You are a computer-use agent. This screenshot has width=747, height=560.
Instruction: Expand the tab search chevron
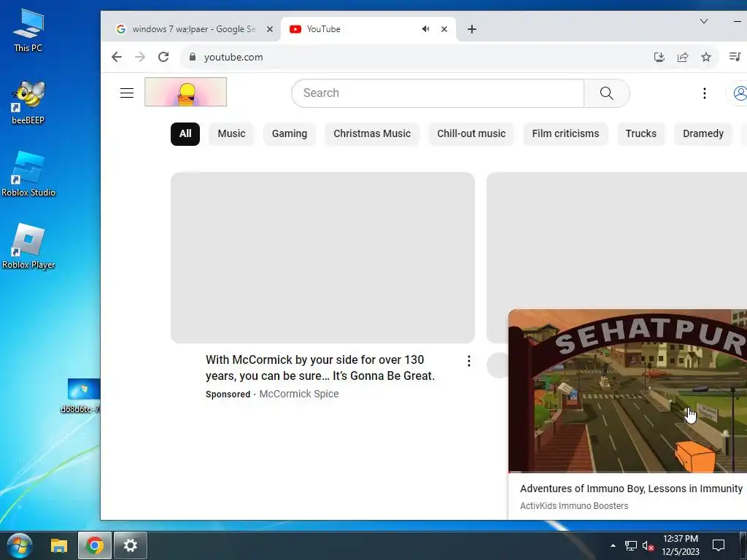[x=704, y=21]
